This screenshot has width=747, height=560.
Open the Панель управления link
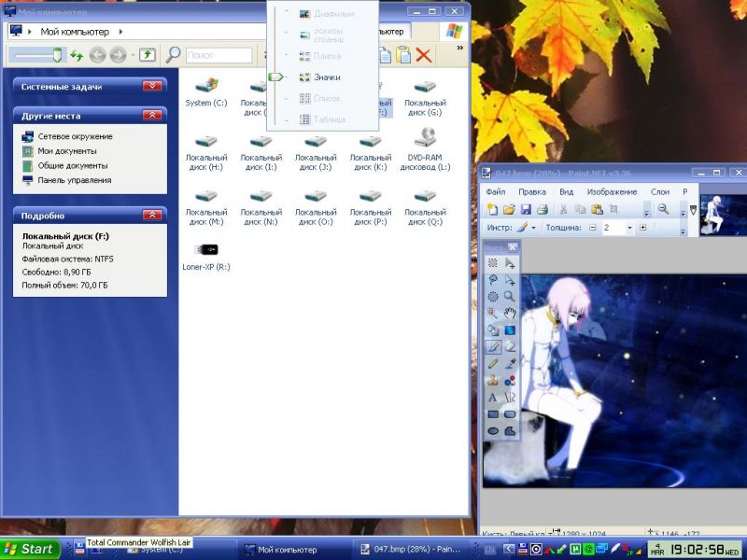74,180
